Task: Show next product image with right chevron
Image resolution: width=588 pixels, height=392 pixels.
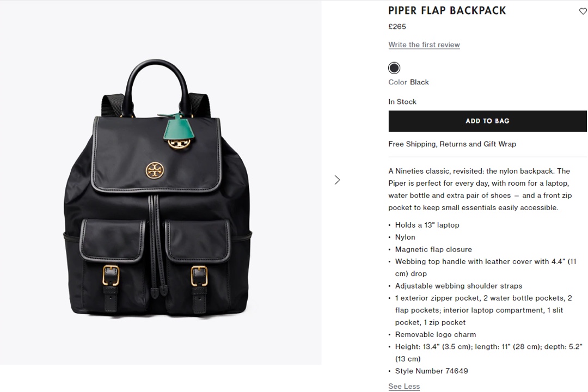Action: pyautogui.click(x=337, y=180)
